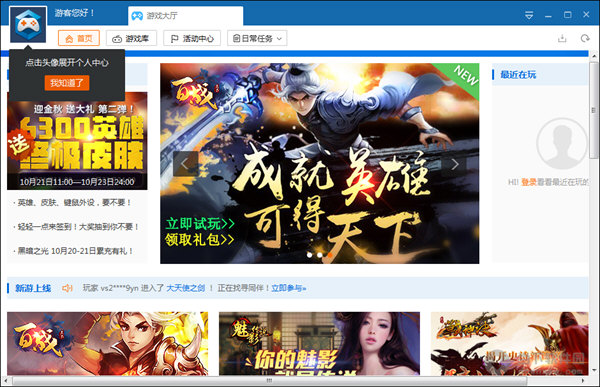Select the first carousel dot
The width and height of the screenshot is (600, 387).
(x=310, y=255)
